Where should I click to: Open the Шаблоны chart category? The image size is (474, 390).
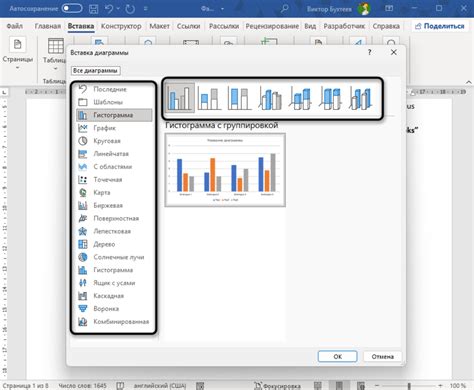[114, 102]
